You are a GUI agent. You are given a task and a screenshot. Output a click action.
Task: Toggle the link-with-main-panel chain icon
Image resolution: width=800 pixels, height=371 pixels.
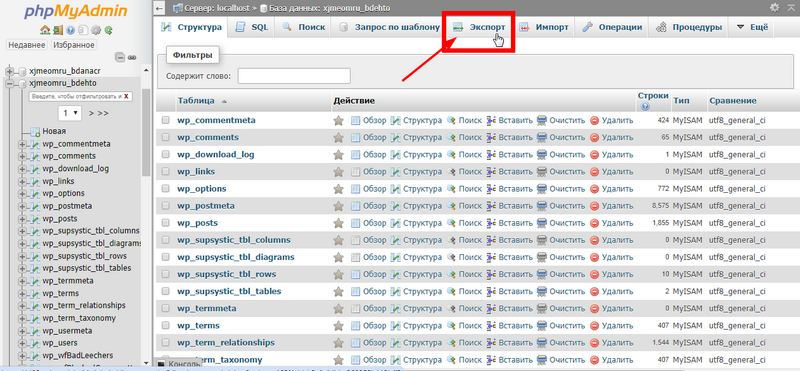pyautogui.click(x=132, y=58)
